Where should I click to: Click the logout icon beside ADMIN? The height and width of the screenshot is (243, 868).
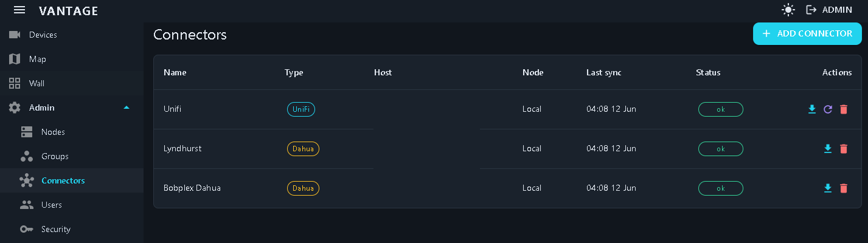811,10
